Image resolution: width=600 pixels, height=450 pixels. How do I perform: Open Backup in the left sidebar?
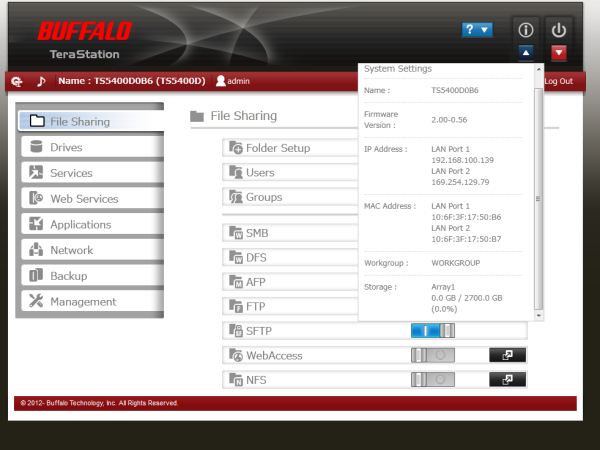point(90,276)
